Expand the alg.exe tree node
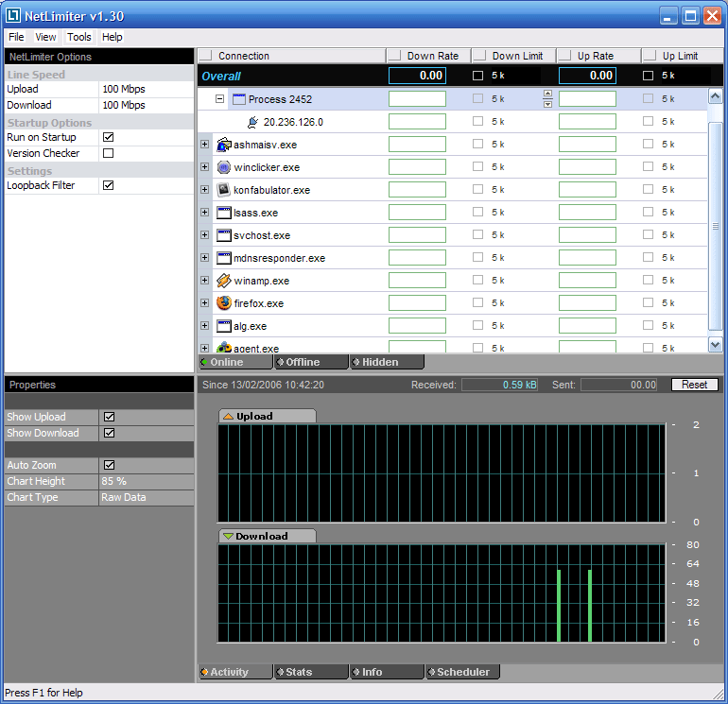The height and width of the screenshot is (704, 728). pos(205,325)
